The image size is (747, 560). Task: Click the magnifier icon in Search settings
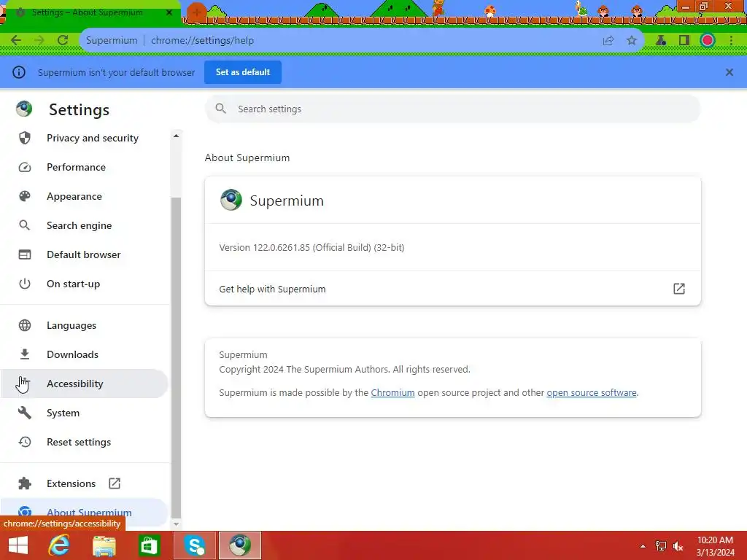coord(220,109)
